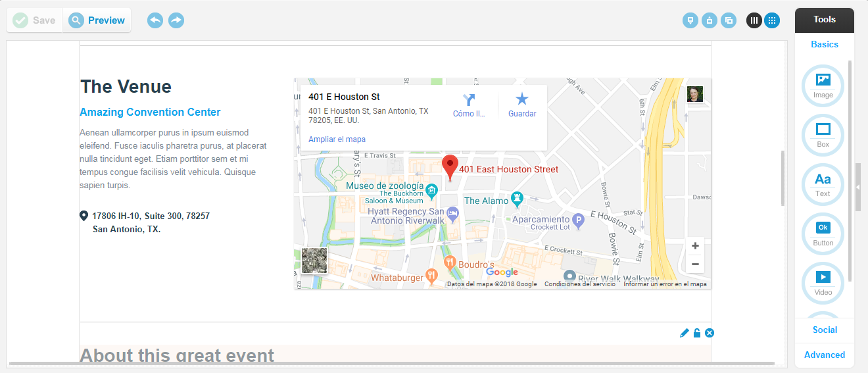Toggle the grid dots view

point(772,20)
